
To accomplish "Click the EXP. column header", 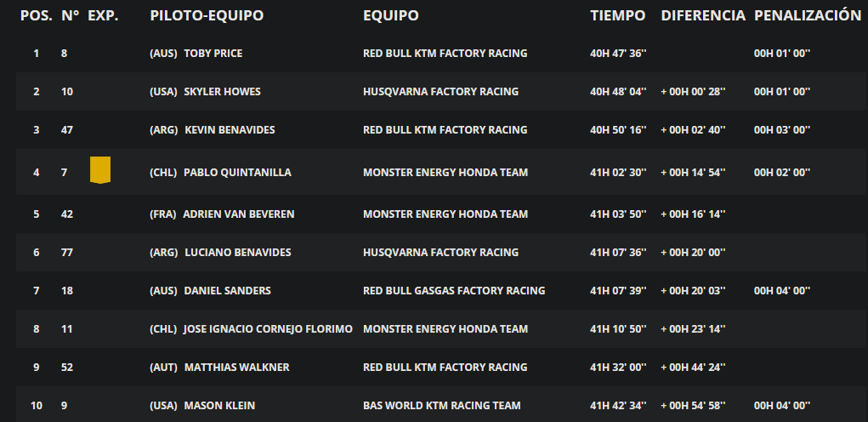I will point(104,15).
